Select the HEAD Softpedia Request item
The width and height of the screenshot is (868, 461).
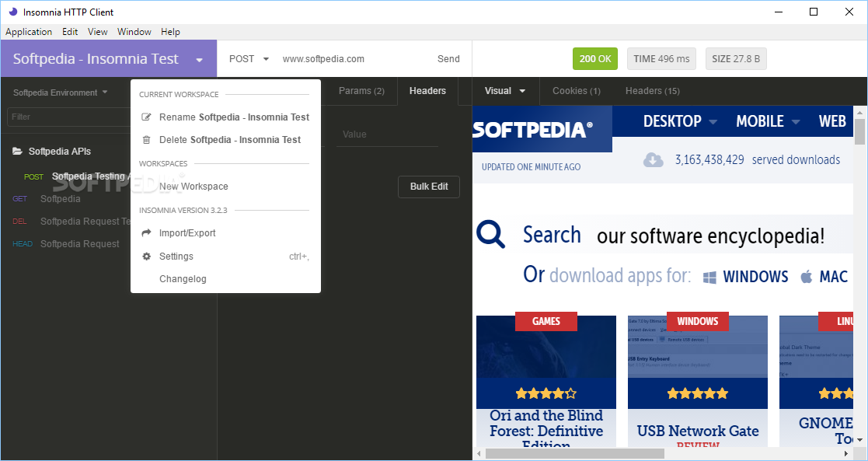pos(65,244)
